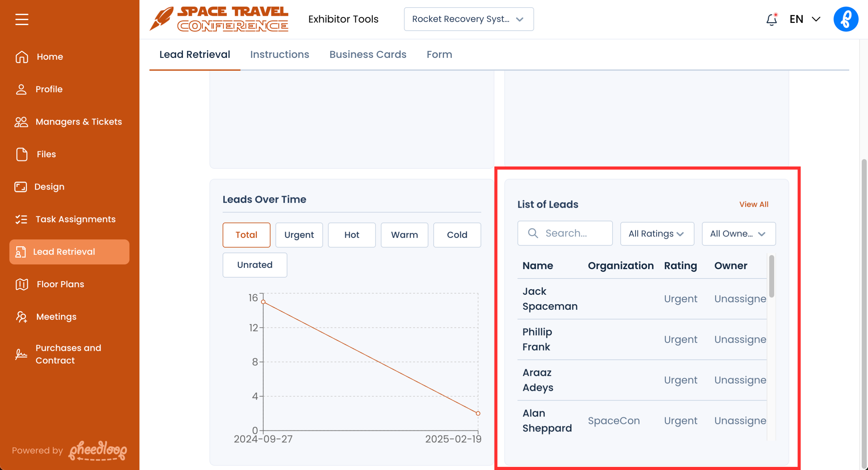Click the Task Assignments checklist icon
The height and width of the screenshot is (470, 868).
[21, 219]
